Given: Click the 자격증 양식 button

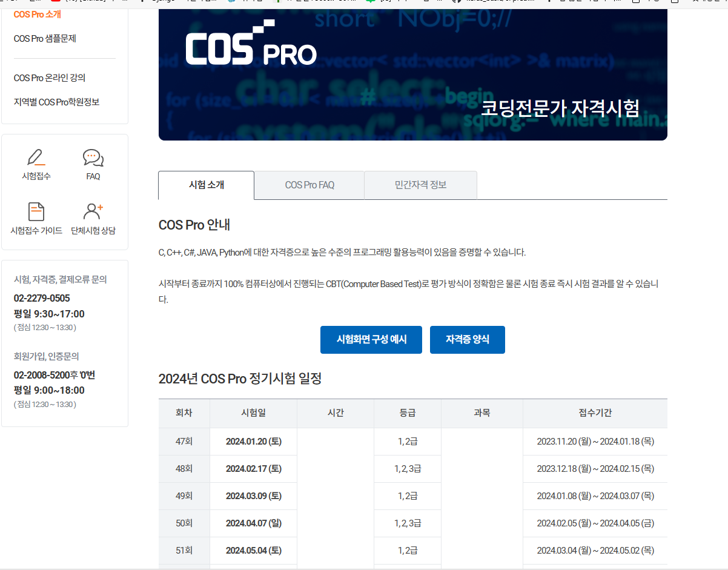Looking at the screenshot, I should click(468, 339).
